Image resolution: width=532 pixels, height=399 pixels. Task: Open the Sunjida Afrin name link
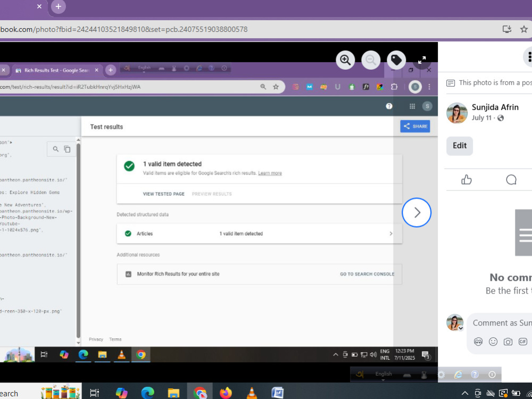tap(495, 107)
